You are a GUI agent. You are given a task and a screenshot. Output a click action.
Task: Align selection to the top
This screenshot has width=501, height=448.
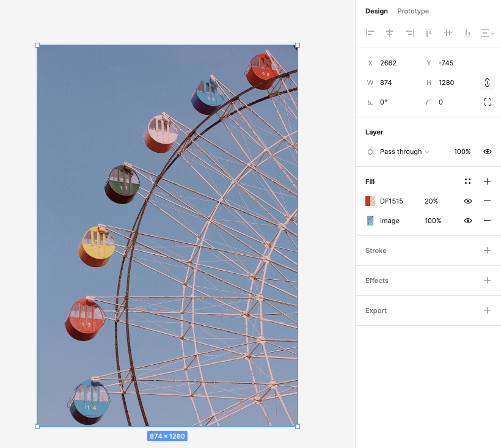click(x=428, y=33)
